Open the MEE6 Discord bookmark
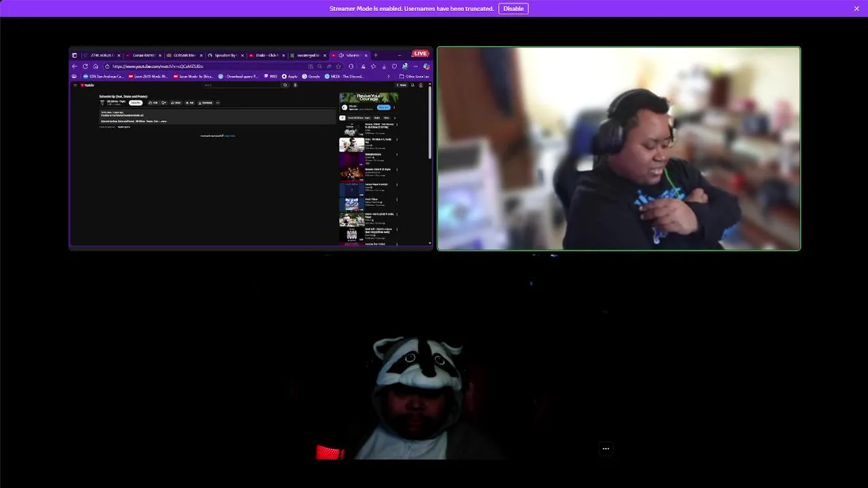Screen dimensions: 868x488 coord(343,77)
